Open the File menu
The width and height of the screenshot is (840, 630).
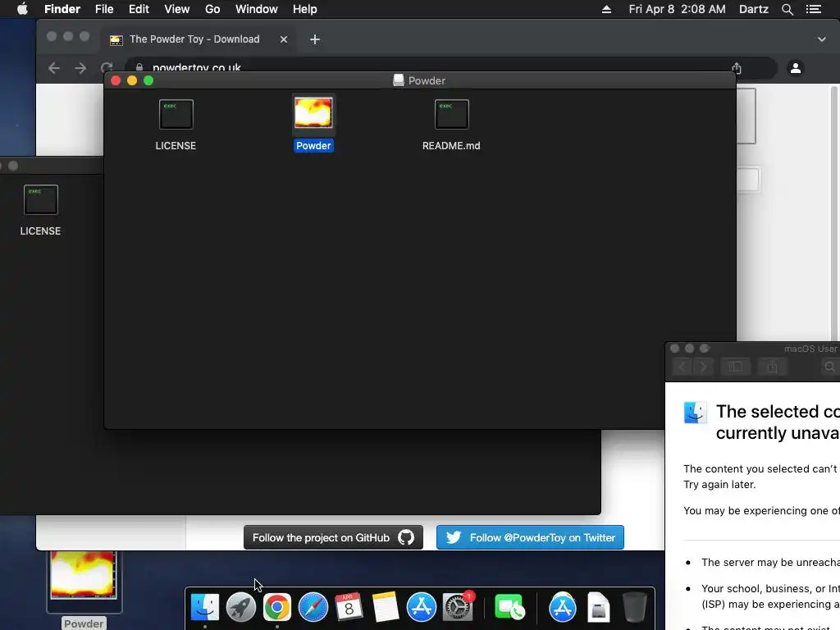104,9
